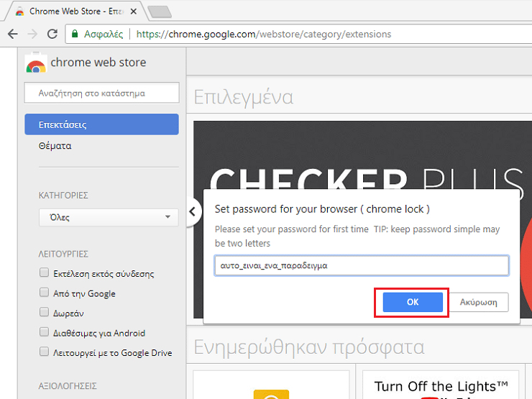The width and height of the screenshot is (532, 399).
Task: Select the Επεκτάσεις menu item
Action: click(x=101, y=124)
